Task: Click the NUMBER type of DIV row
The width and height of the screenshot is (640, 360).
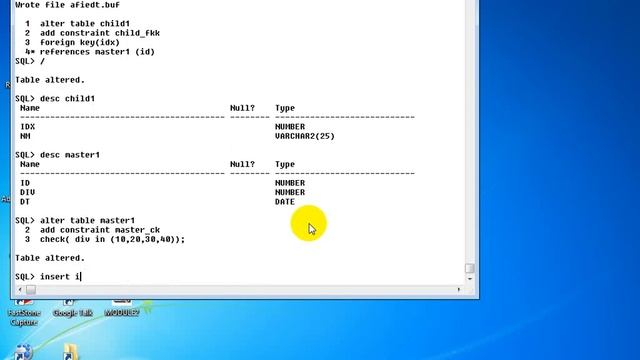Action: point(290,193)
